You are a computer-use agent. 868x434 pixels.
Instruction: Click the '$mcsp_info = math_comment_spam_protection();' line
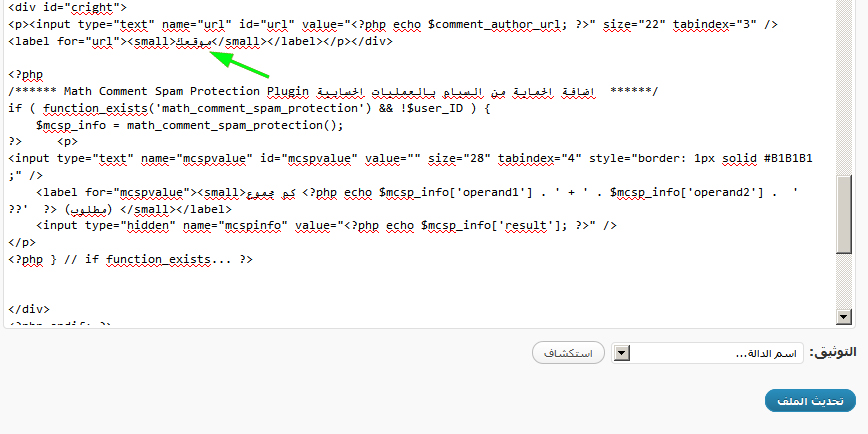(190, 125)
